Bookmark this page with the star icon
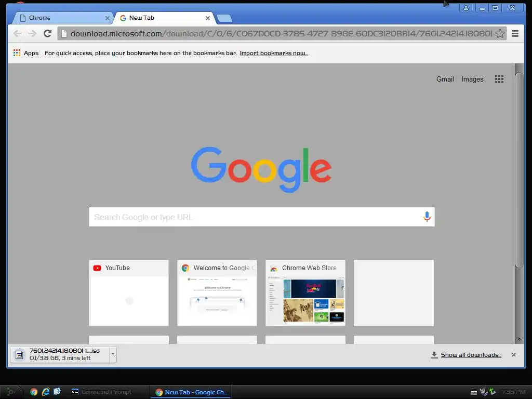This screenshot has height=399, width=532. coord(499,34)
